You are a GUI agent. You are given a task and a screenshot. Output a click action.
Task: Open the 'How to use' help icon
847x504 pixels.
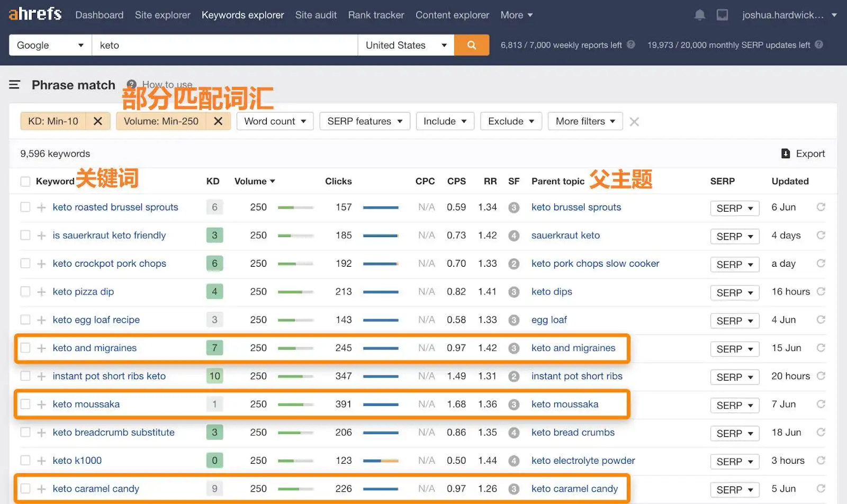coord(131,84)
